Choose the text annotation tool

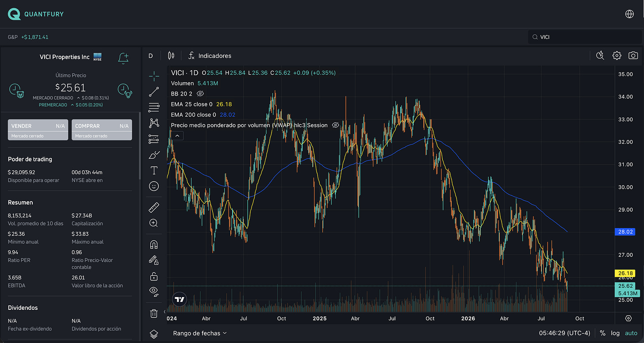point(154,170)
